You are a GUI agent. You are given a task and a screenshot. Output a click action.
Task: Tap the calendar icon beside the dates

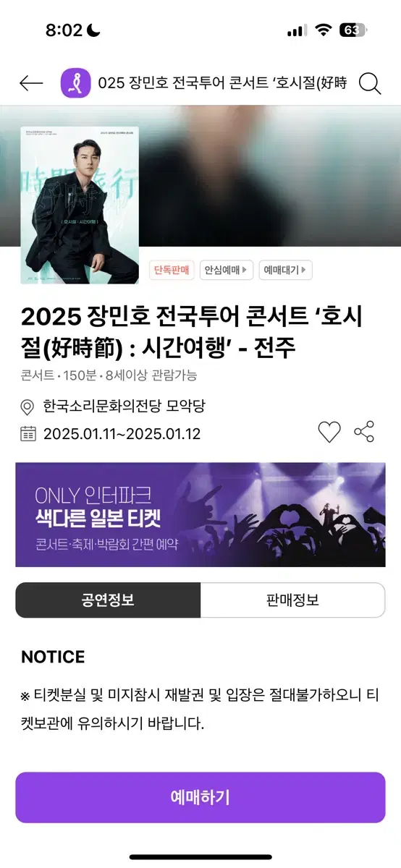(x=28, y=434)
